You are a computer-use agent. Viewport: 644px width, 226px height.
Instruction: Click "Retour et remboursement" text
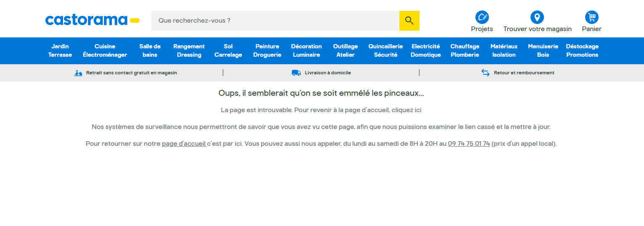[524, 73]
